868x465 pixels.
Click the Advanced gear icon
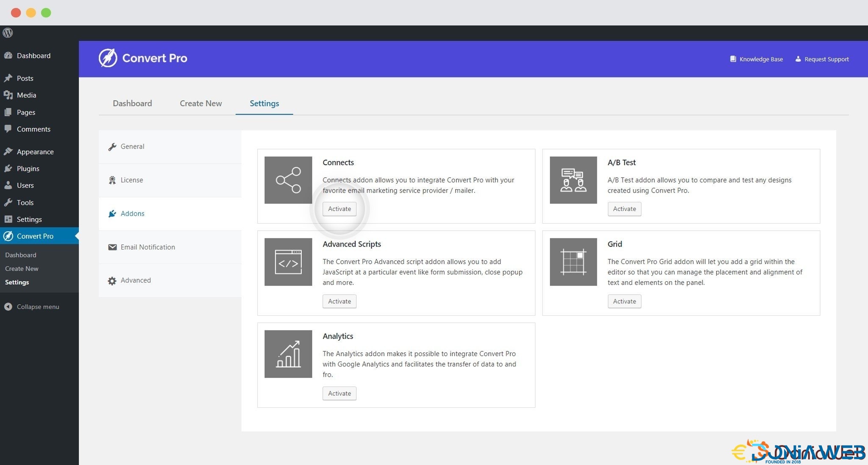click(x=112, y=280)
